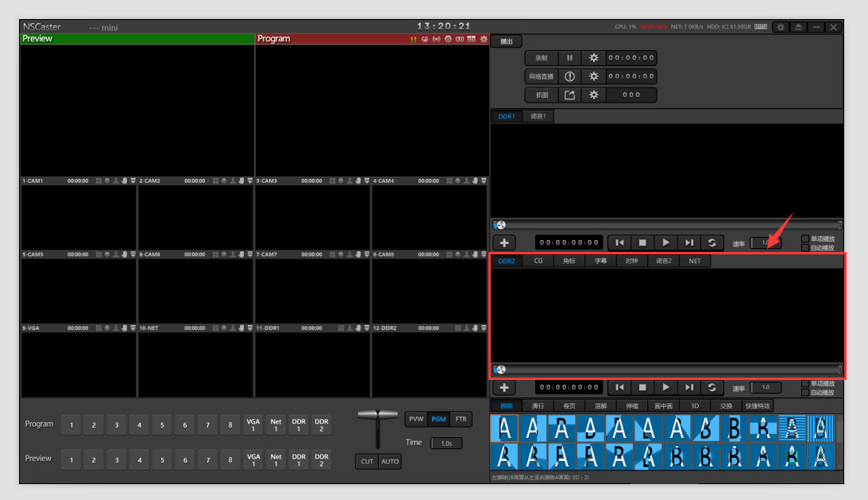Viewport: 868px width, 500px height.
Task: Click the pause icon beside 录制
Action: (x=569, y=58)
